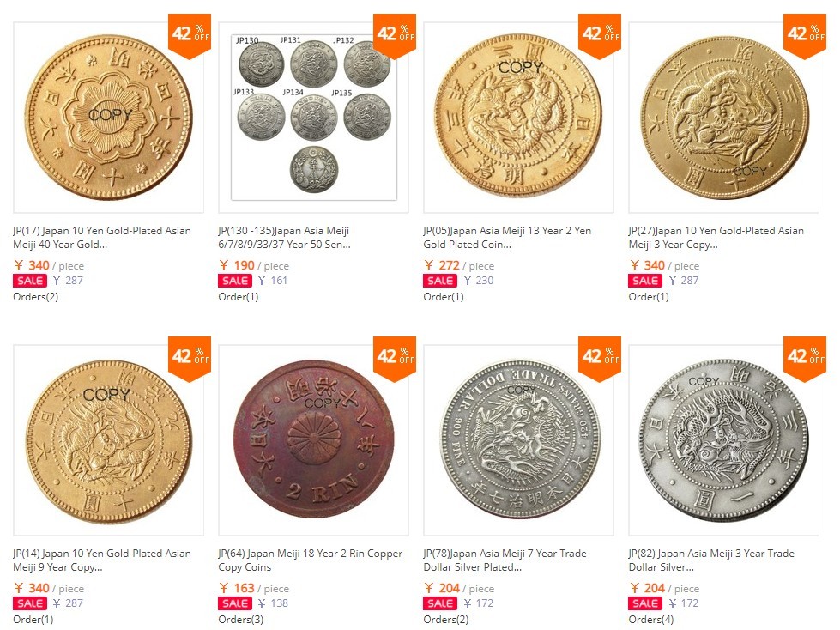Screen dimensions: 840x630
Task: Click the SALE tag under the JP(05) 2 Yen coin
Action: point(440,281)
